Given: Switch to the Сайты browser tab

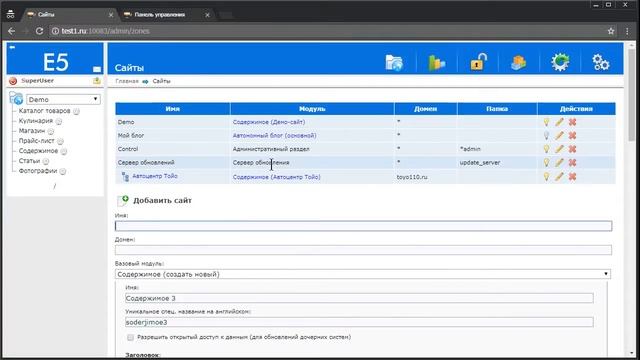Looking at the screenshot, I should click(x=69, y=15).
